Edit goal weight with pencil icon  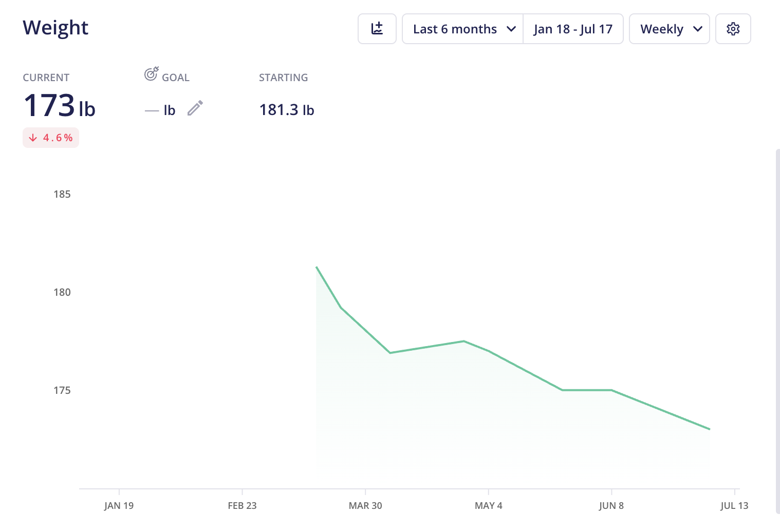pyautogui.click(x=195, y=108)
